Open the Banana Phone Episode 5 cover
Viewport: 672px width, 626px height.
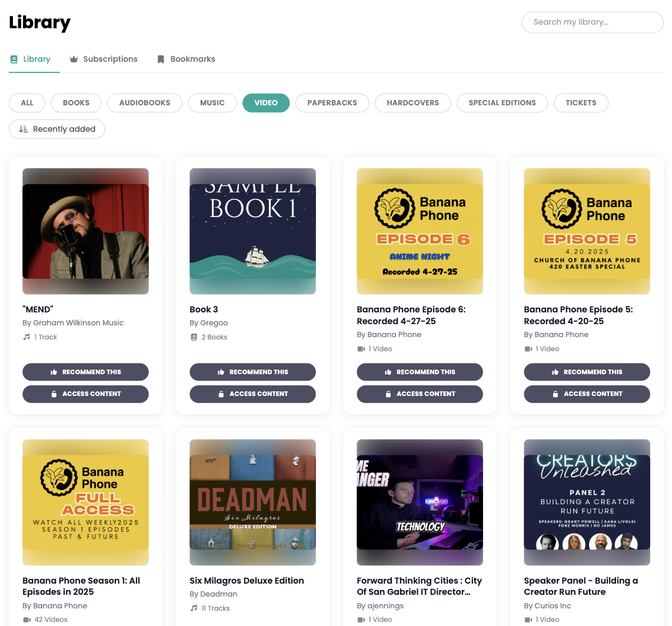[x=587, y=231]
